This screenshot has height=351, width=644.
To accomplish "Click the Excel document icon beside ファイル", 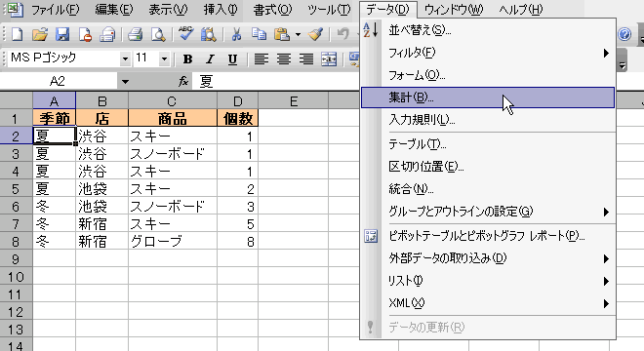I will click(16, 9).
